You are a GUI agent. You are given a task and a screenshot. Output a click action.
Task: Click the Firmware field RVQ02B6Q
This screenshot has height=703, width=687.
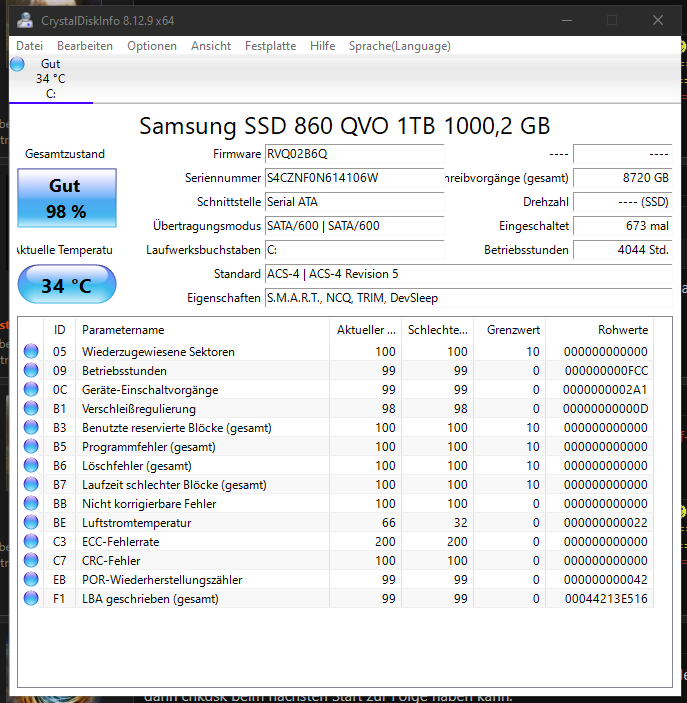point(354,154)
